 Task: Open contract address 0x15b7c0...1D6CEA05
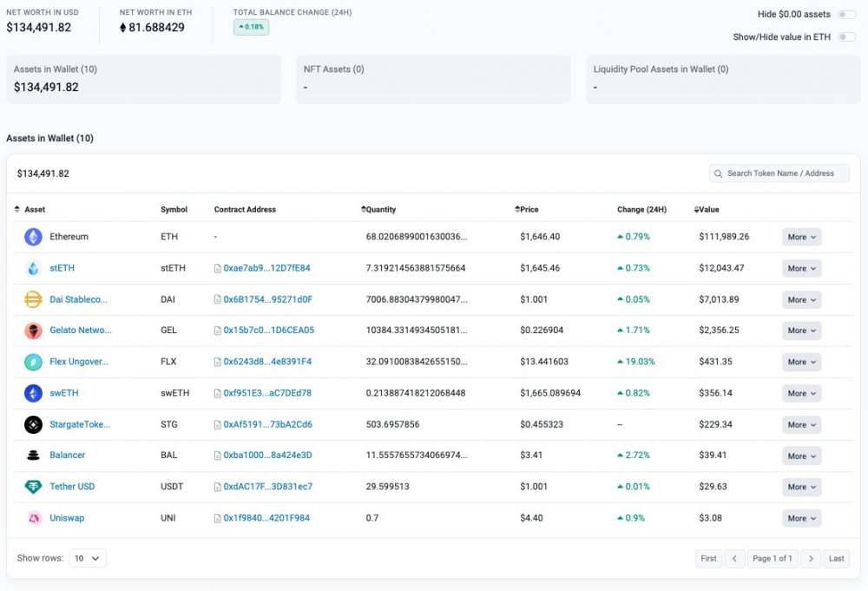(268, 331)
